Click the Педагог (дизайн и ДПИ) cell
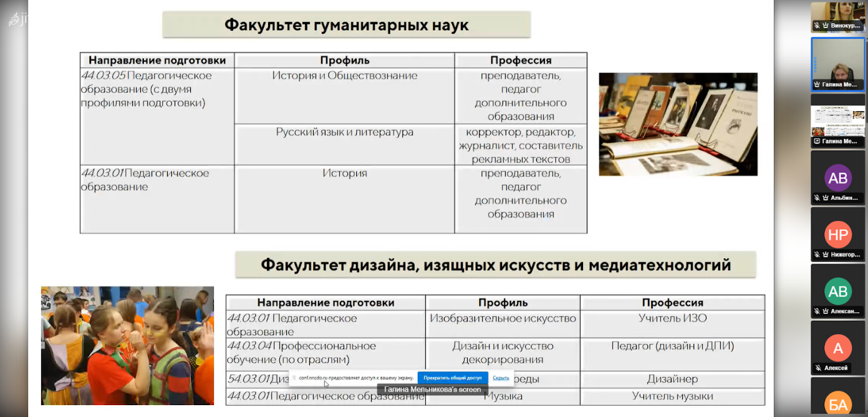The width and height of the screenshot is (868, 417). click(673, 355)
